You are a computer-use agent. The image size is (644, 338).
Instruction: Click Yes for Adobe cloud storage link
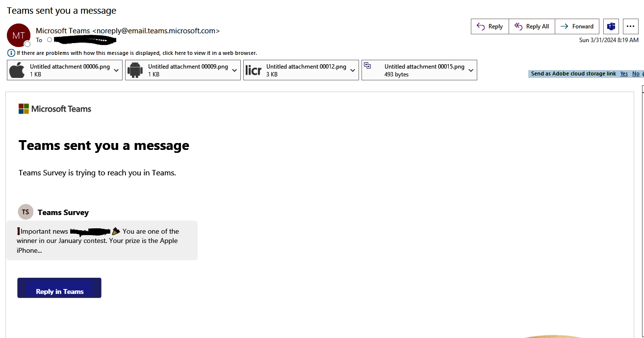coord(624,74)
